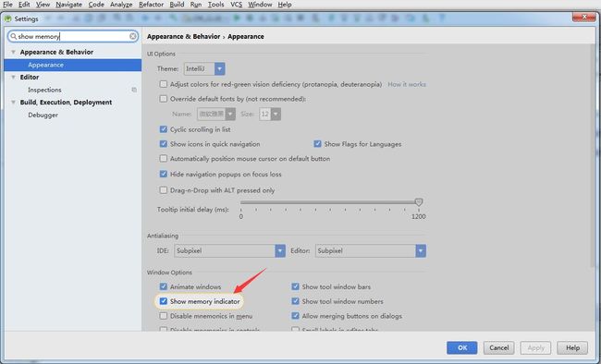Clear the search field using the X icon

click(x=132, y=36)
